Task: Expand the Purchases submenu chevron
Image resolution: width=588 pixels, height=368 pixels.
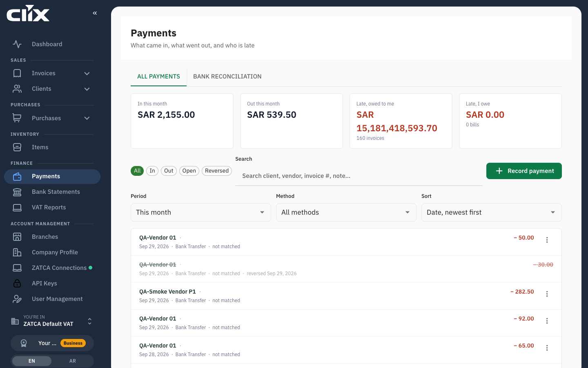Action: click(87, 118)
